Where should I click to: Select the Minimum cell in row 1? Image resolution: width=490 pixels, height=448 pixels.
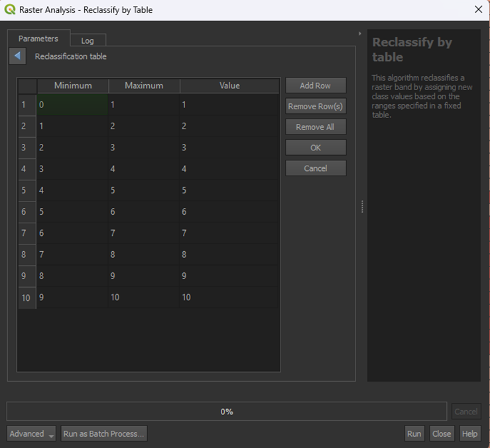point(72,105)
